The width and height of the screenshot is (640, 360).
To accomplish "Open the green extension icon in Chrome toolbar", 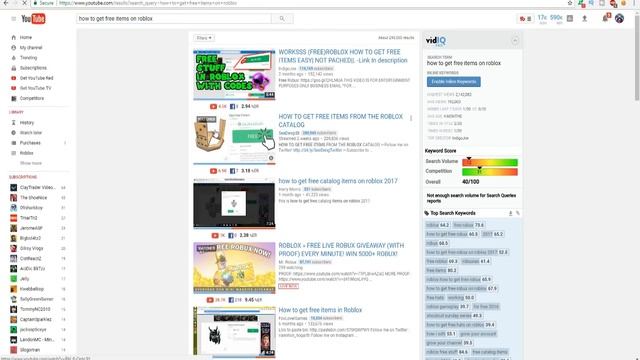I will click(x=581, y=3).
